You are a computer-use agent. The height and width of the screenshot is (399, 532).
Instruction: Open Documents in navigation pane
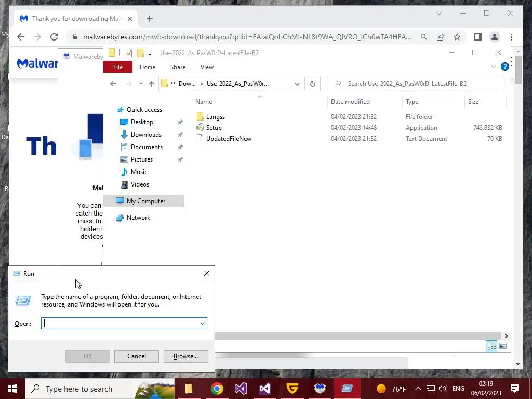click(x=147, y=147)
